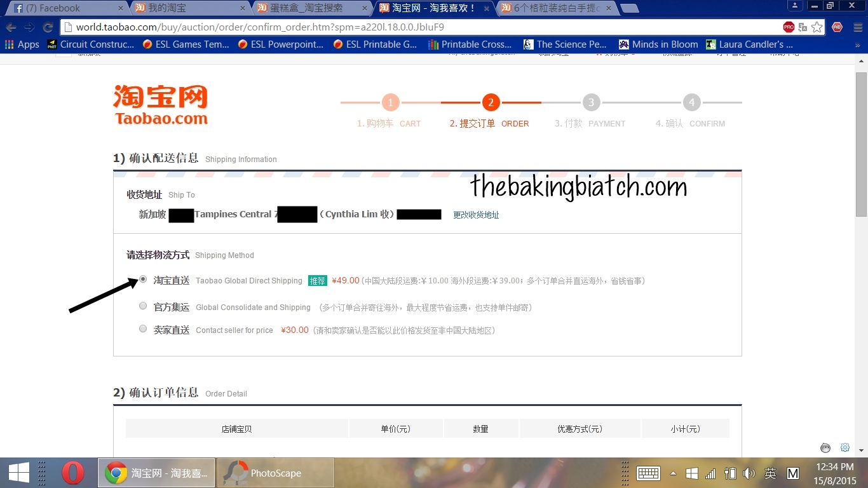Screen dimensions: 868x488
Task: Click the 推荐 recommended badge
Action: click(x=317, y=281)
